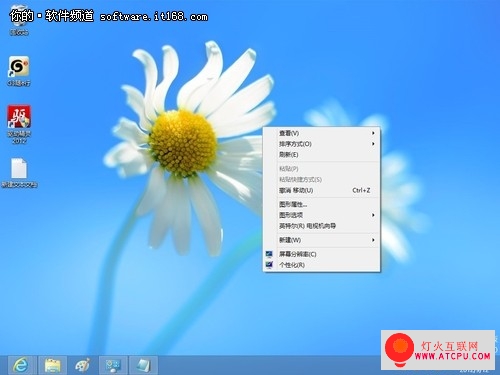Select the Recycle Bin desktop icon
The image size is (500, 375).
point(19,20)
